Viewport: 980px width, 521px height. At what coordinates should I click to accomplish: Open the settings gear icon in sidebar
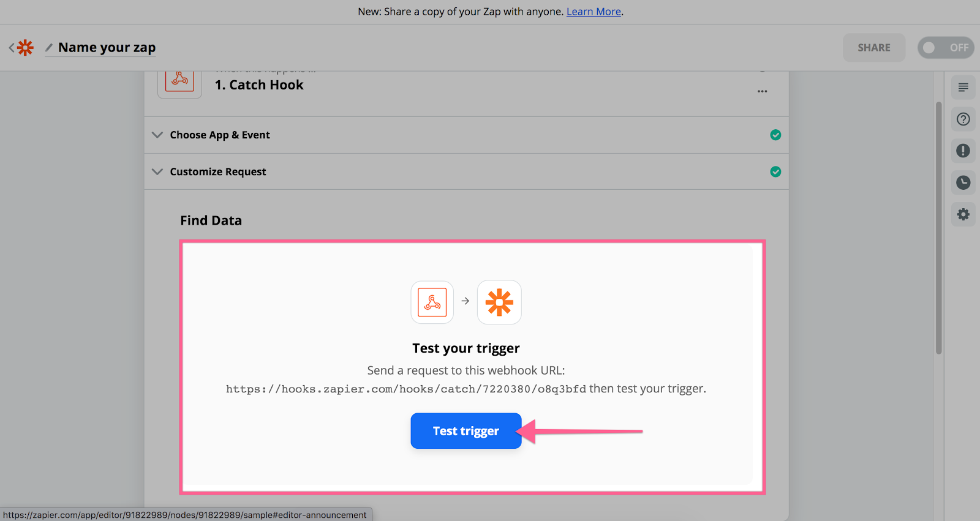(x=963, y=214)
